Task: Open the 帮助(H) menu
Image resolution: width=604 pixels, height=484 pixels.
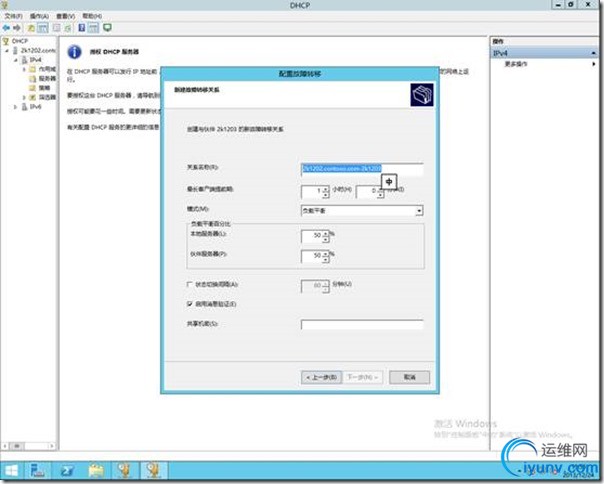Action: coord(92,16)
